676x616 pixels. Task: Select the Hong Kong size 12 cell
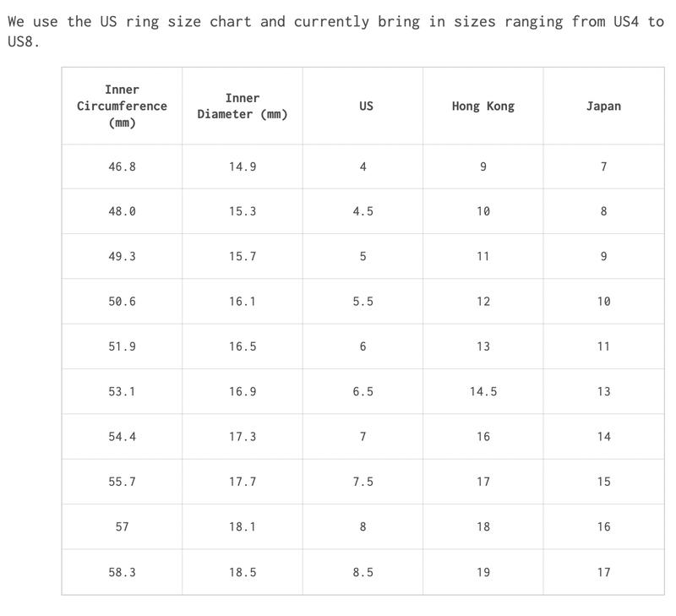(482, 302)
